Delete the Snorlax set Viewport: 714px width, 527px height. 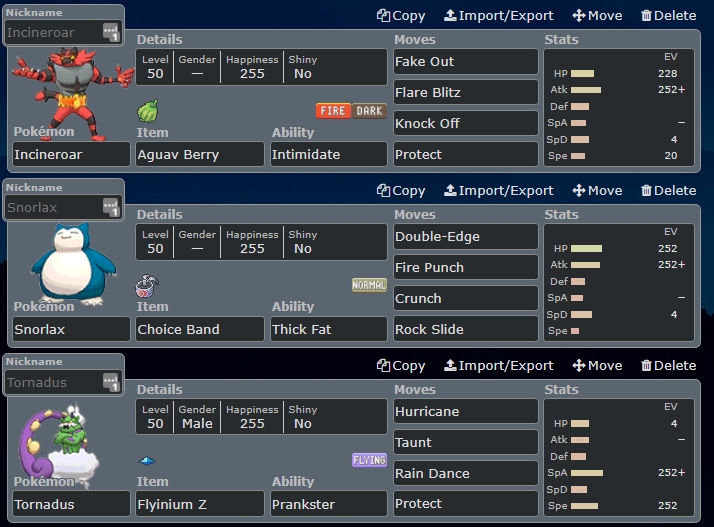click(x=668, y=190)
